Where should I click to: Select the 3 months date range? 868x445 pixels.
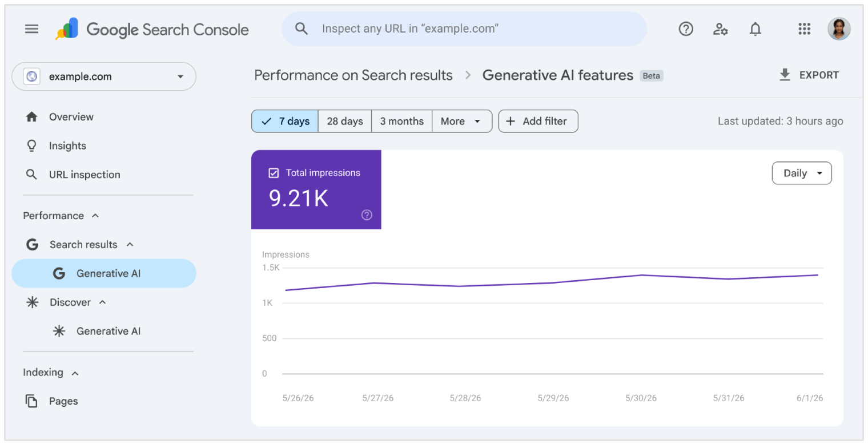(x=402, y=122)
